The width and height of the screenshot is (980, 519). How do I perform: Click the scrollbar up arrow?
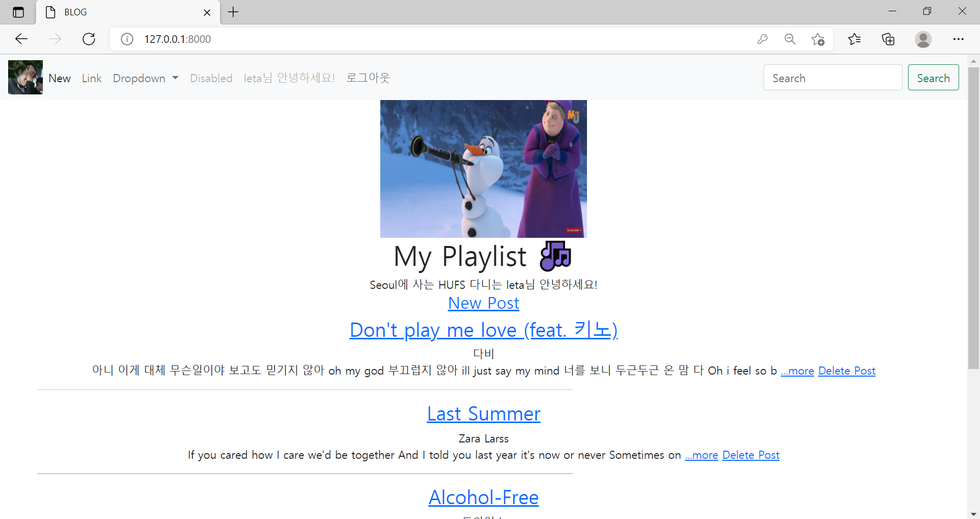[973, 61]
